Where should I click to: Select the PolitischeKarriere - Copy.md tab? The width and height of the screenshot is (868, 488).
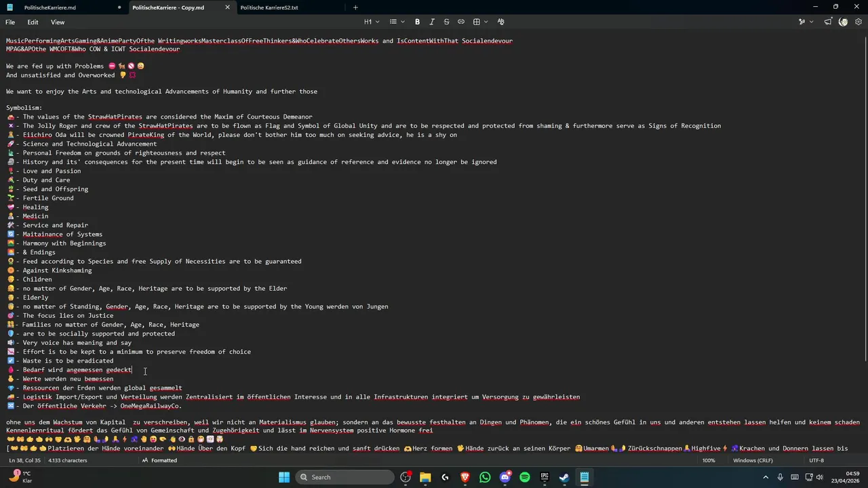point(168,7)
